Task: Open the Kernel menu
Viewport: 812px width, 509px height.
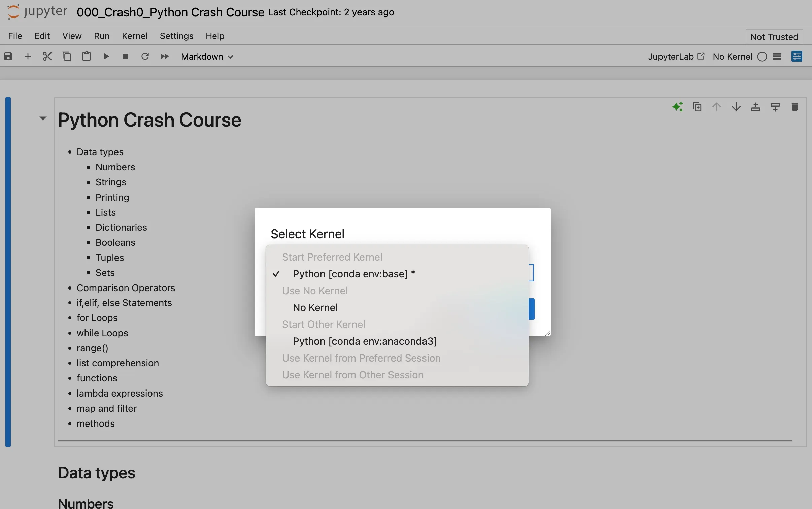Action: pyautogui.click(x=135, y=36)
